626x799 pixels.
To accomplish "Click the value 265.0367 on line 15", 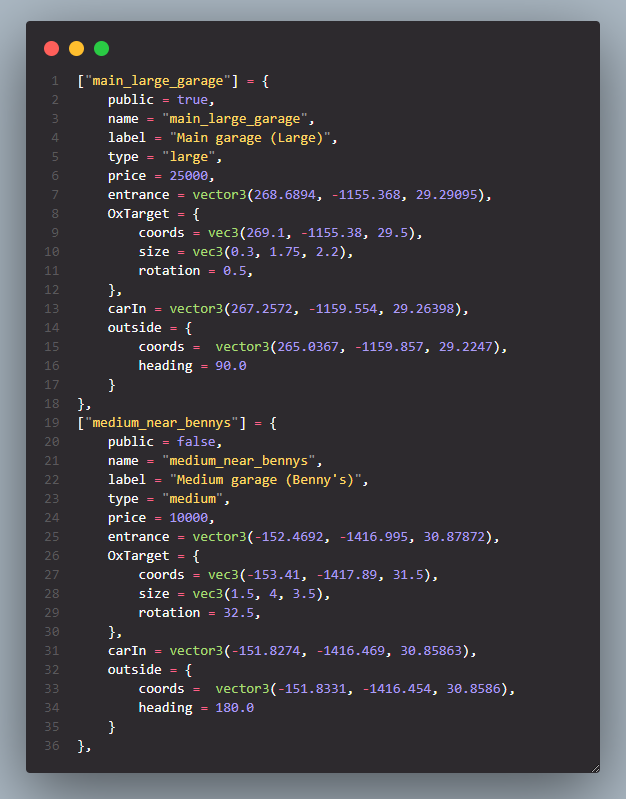I will 307,347.
